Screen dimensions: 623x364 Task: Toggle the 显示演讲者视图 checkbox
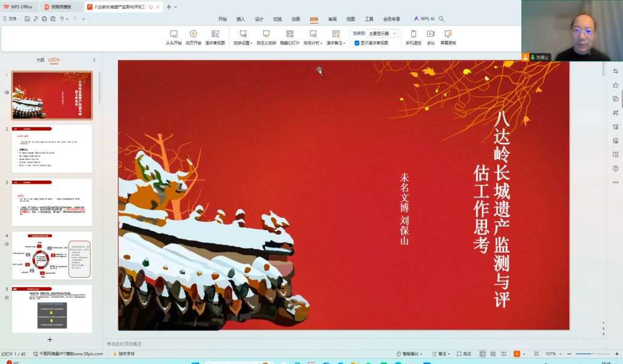tap(357, 43)
